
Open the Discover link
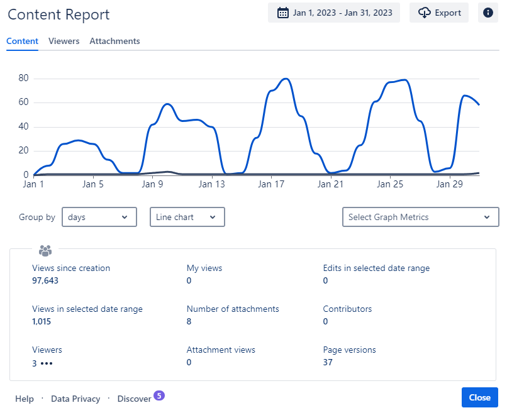[134, 399]
